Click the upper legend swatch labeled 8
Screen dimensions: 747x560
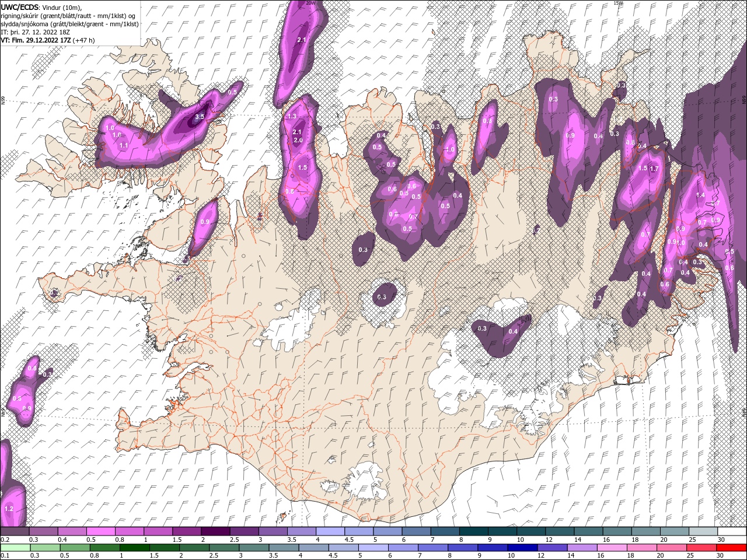[x=474, y=531]
